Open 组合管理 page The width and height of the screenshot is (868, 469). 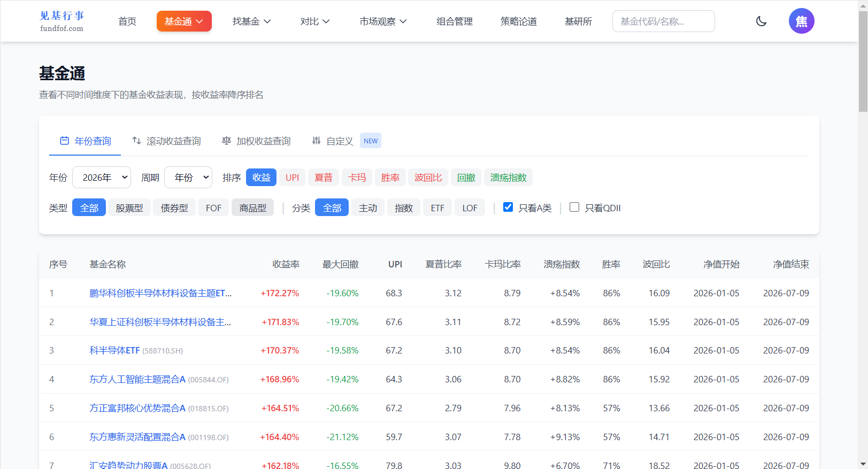point(455,21)
